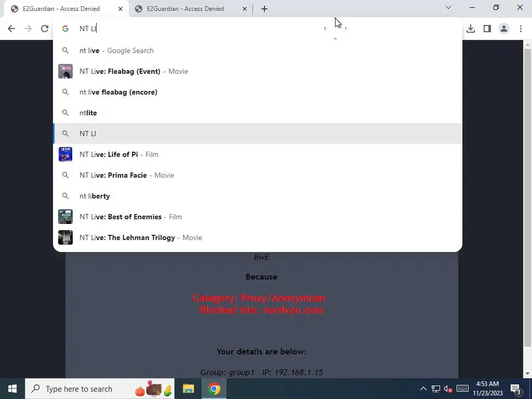Select the 'nt liberty' suggestion

point(258,196)
